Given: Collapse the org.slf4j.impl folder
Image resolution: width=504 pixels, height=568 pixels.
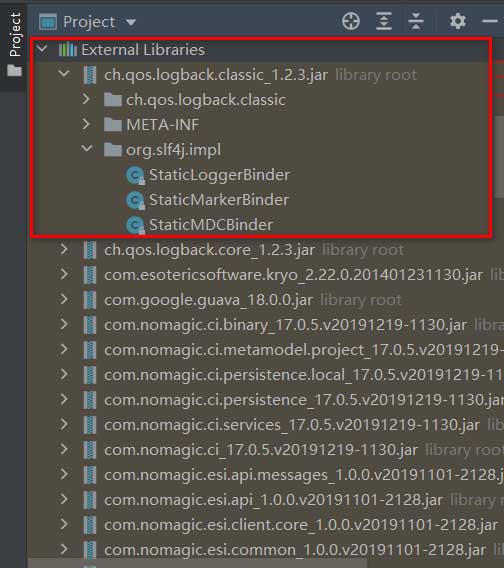Looking at the screenshot, I should coord(87,149).
